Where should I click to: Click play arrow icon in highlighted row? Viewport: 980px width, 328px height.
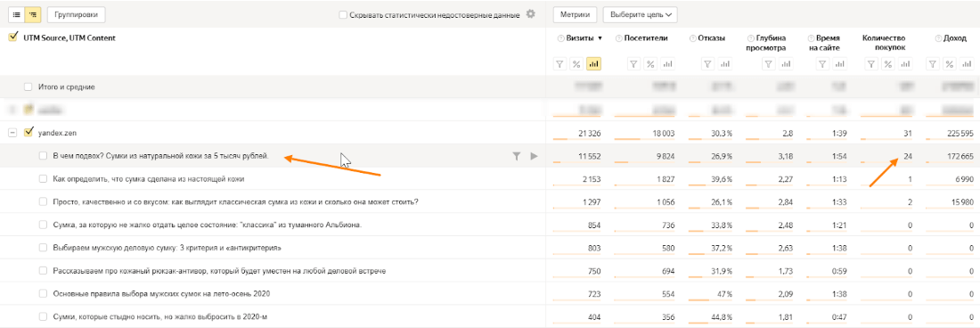534,156
